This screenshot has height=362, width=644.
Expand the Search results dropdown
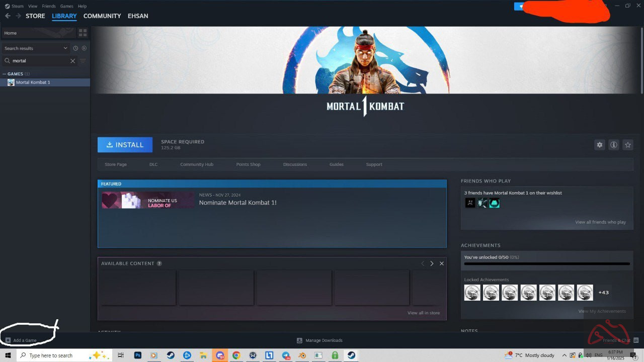[65, 48]
